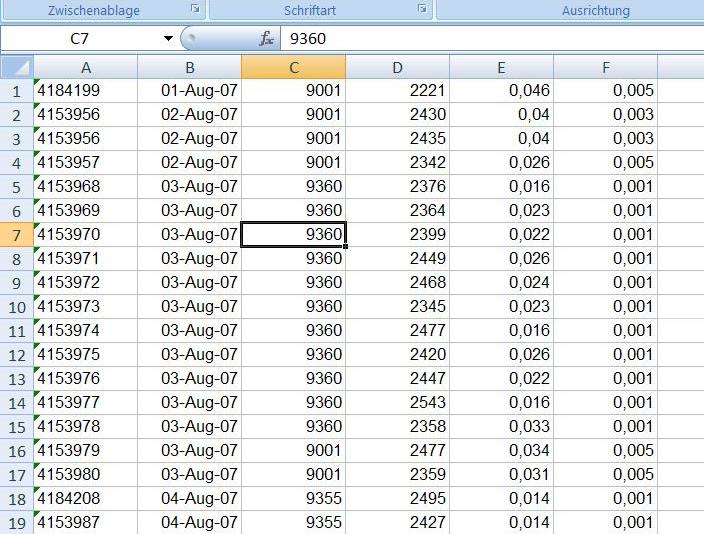Click the Ausrichtung group label
Viewport: 704px width, 534px height.
[596, 10]
